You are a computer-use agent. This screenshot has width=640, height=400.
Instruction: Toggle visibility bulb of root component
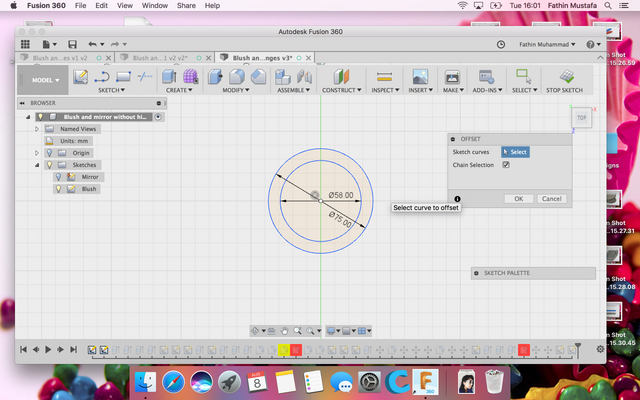(x=40, y=117)
